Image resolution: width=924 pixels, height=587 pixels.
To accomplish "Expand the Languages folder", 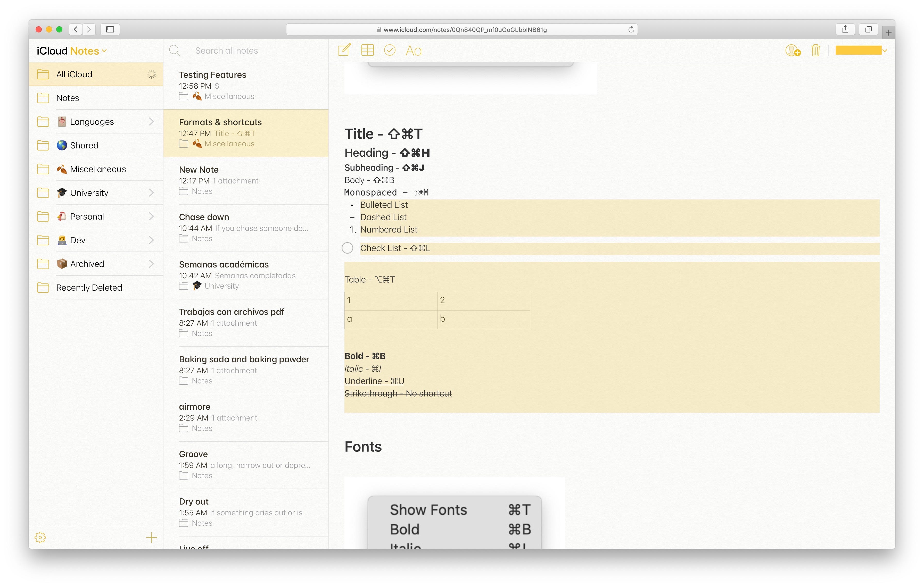I will 151,122.
